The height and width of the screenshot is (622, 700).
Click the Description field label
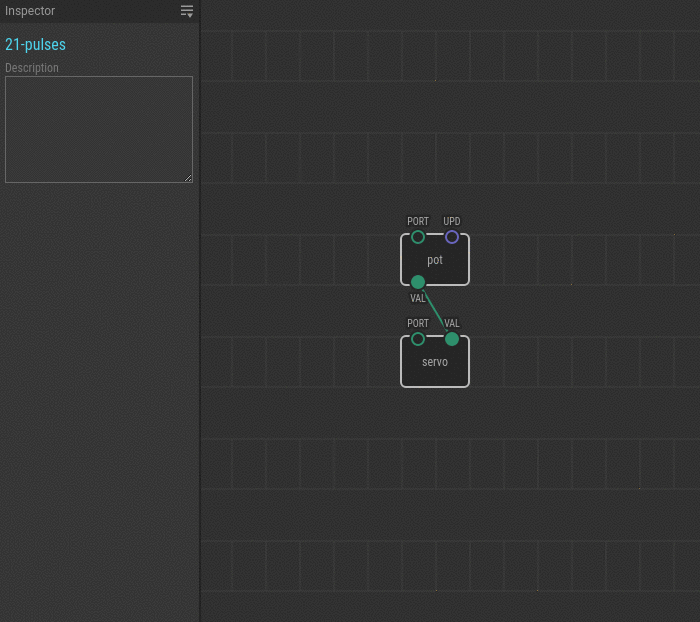click(32, 68)
